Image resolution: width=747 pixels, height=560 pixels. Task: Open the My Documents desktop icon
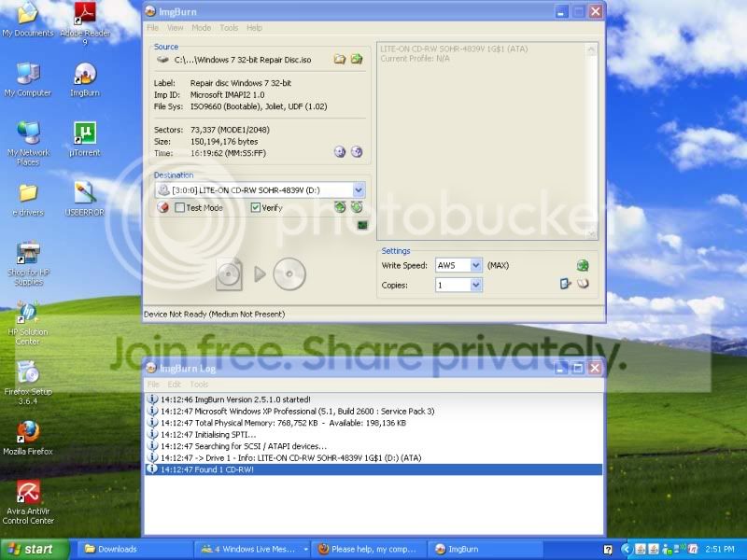pyautogui.click(x=28, y=20)
